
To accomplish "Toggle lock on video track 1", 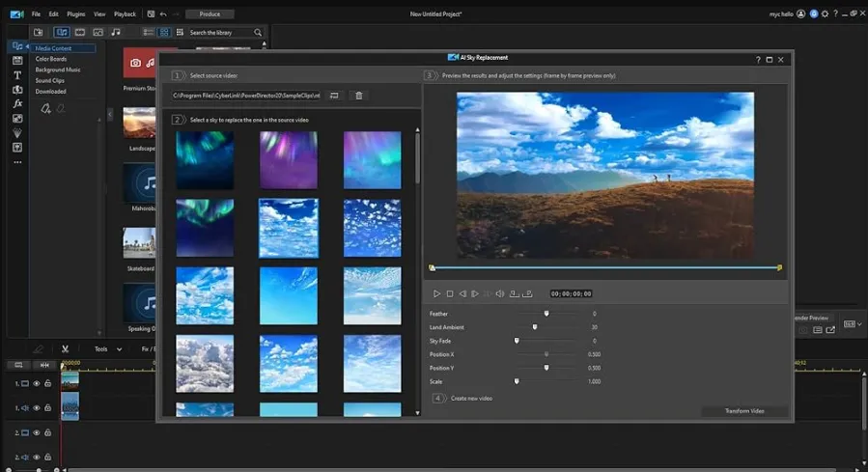I will [47, 383].
